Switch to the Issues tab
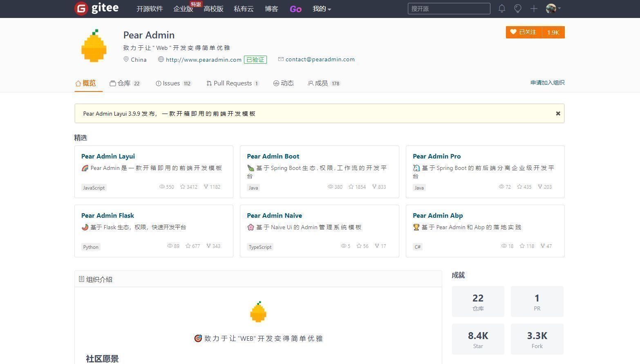640x364 pixels. pyautogui.click(x=174, y=83)
